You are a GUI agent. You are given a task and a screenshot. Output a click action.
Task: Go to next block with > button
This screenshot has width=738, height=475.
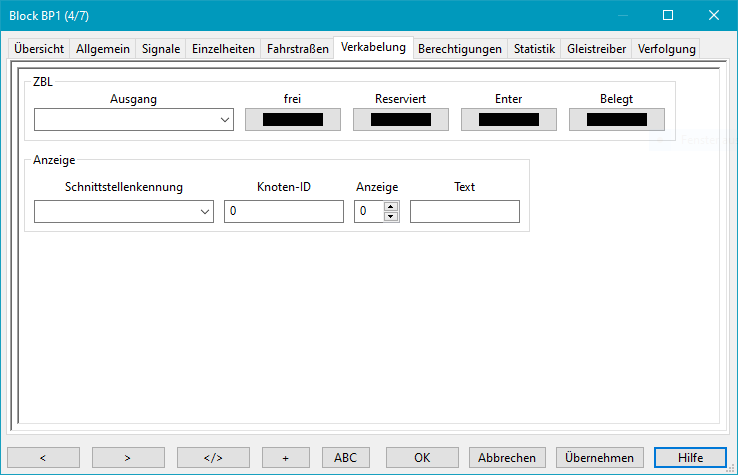pyautogui.click(x=128, y=457)
